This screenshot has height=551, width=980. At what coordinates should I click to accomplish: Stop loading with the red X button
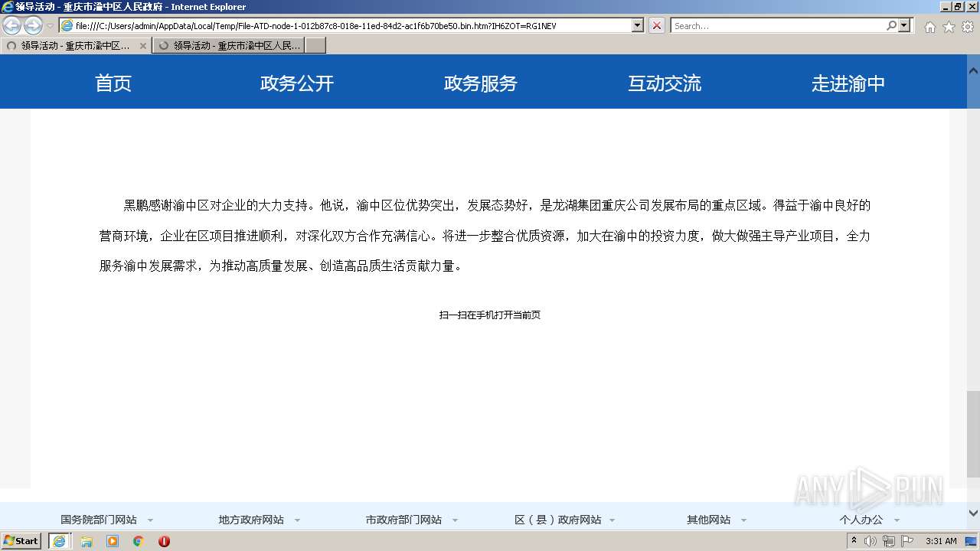coord(657,25)
